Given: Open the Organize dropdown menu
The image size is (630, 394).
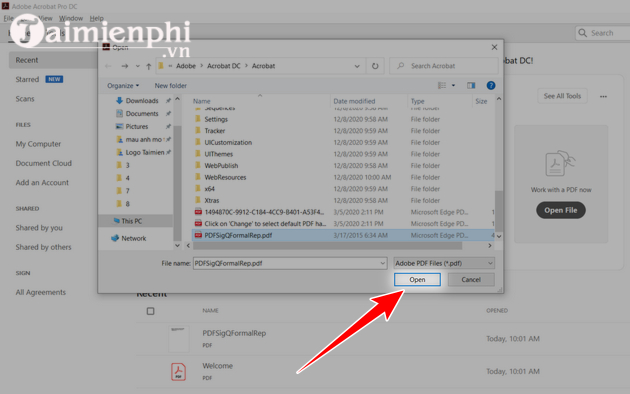Looking at the screenshot, I should [x=123, y=86].
